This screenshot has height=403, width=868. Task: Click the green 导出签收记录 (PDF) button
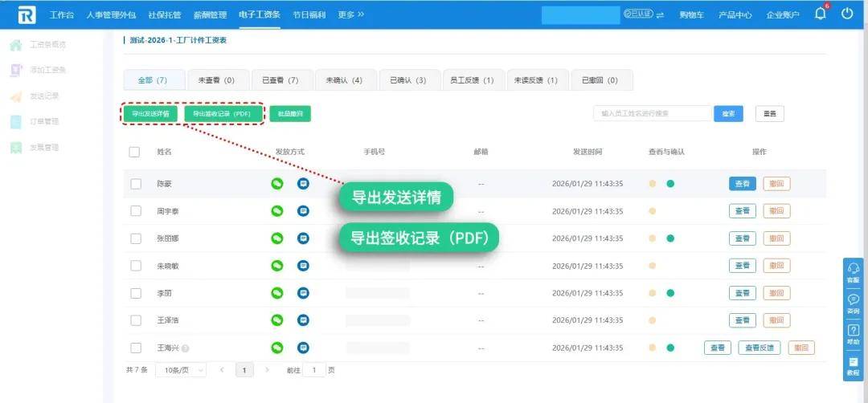[x=222, y=114]
